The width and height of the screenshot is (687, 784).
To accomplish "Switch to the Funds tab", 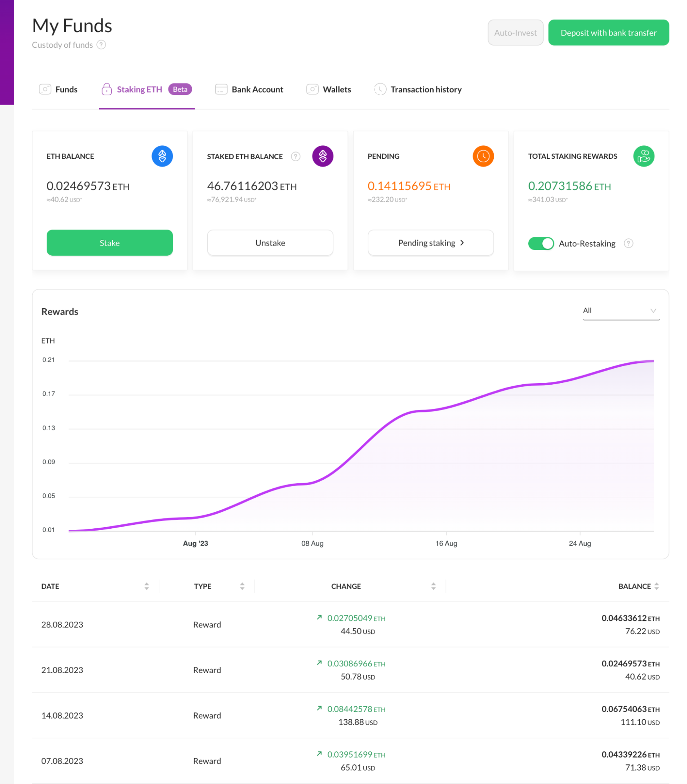I will click(x=58, y=89).
